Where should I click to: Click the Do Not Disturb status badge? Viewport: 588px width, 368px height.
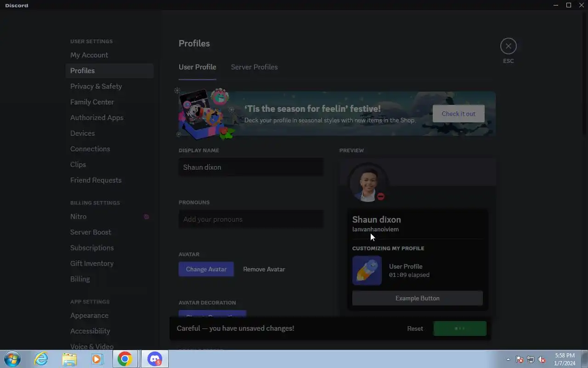(x=381, y=196)
